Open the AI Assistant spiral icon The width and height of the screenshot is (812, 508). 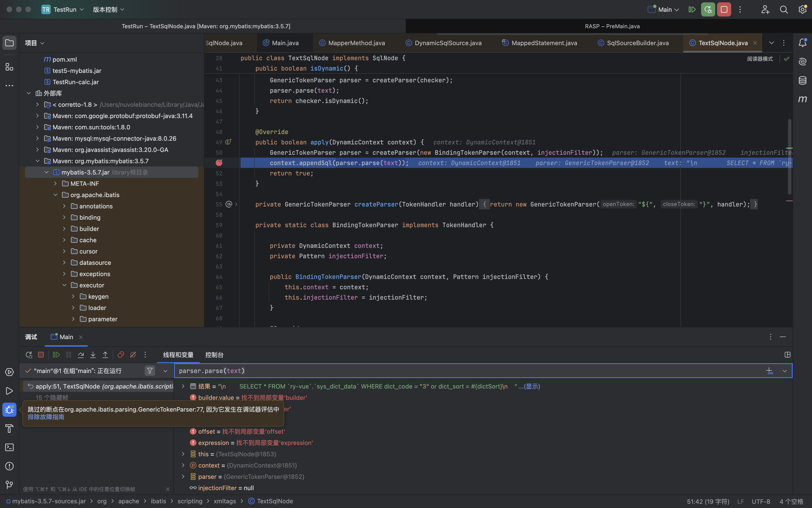click(x=803, y=61)
